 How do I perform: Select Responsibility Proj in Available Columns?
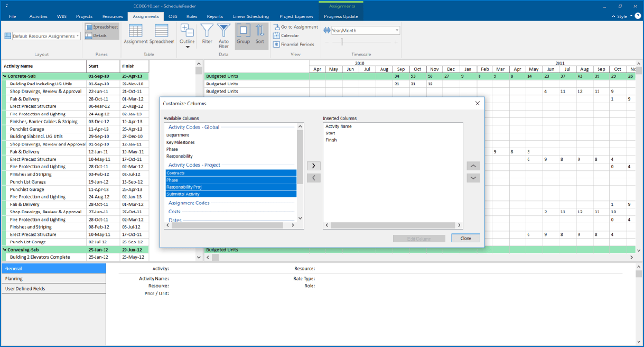click(231, 187)
